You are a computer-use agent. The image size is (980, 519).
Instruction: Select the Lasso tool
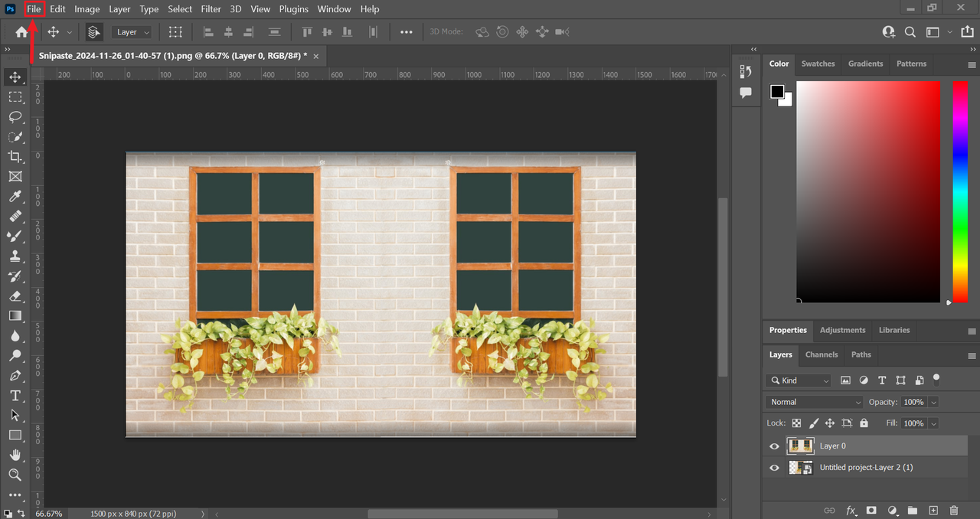pyautogui.click(x=15, y=117)
